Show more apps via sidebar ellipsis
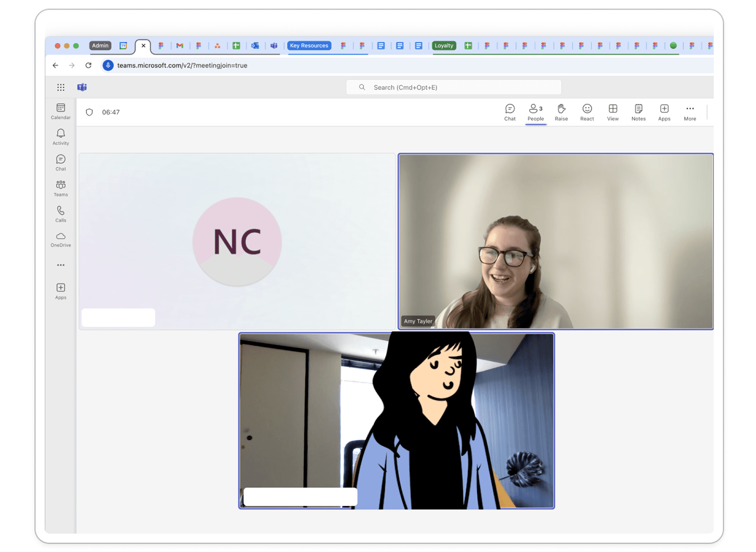Viewport: 756px width, 552px height. pyautogui.click(x=61, y=265)
